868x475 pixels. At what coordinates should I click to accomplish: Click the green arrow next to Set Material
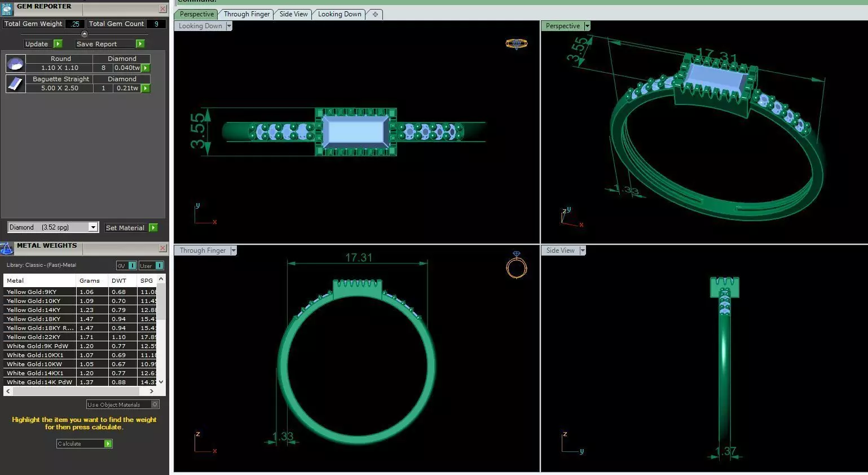point(153,228)
